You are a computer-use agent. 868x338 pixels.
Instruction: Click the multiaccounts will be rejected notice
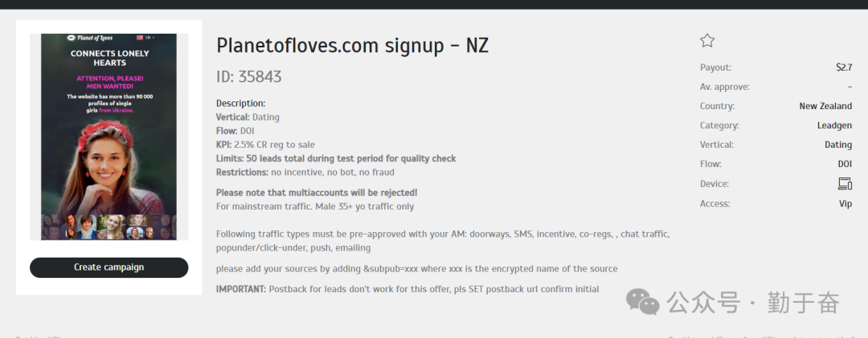(x=317, y=193)
